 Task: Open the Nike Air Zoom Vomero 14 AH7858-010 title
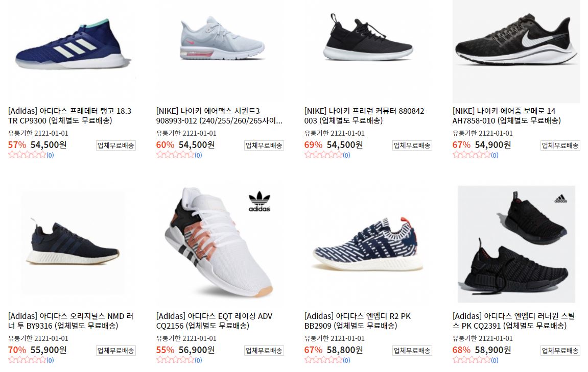507,116
